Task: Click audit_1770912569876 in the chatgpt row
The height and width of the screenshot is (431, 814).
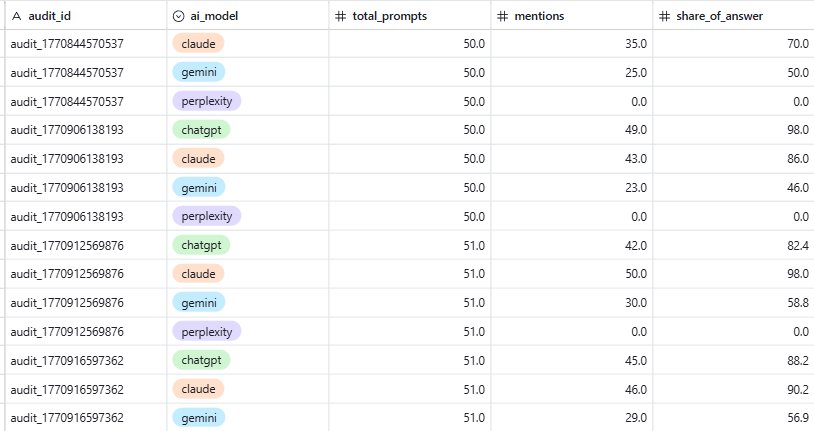Action: 67,245
